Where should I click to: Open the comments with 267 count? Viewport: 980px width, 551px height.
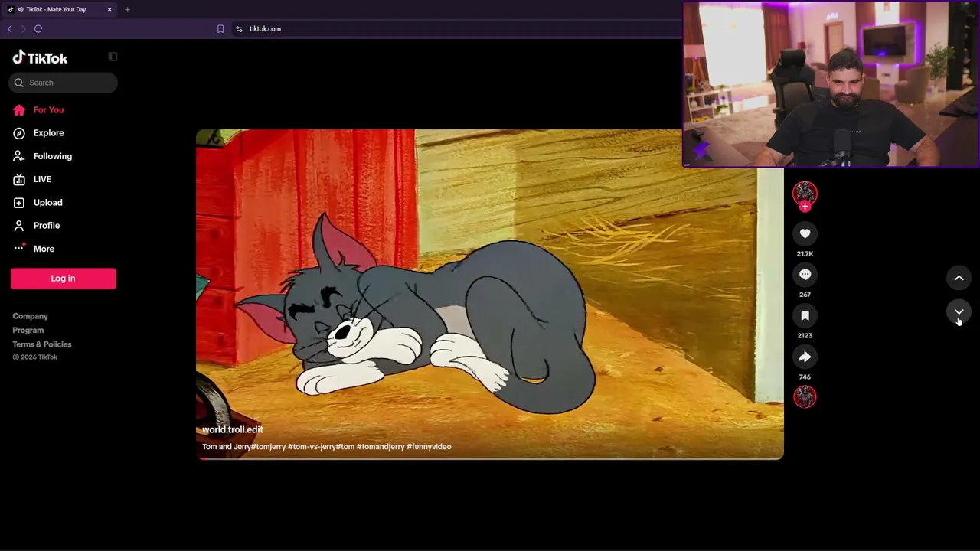pyautogui.click(x=805, y=275)
